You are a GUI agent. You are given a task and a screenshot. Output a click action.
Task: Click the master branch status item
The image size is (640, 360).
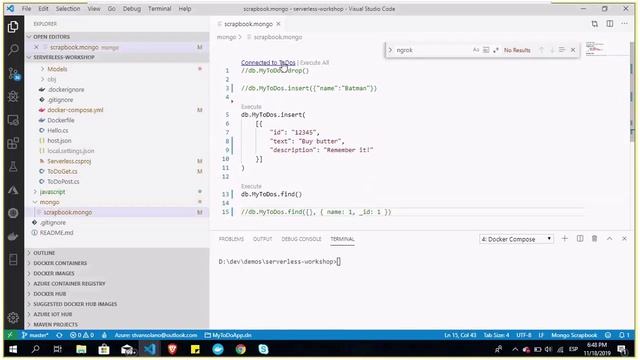35,335
